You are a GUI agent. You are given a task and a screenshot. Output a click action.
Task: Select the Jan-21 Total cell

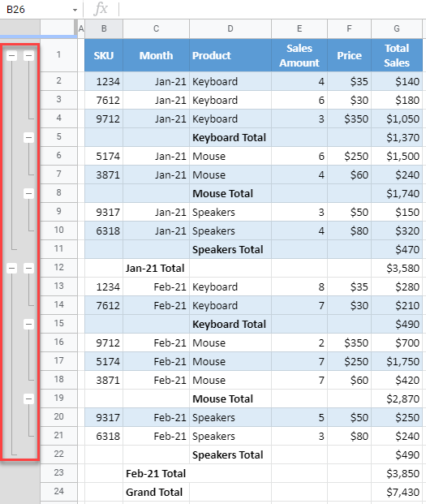156,268
